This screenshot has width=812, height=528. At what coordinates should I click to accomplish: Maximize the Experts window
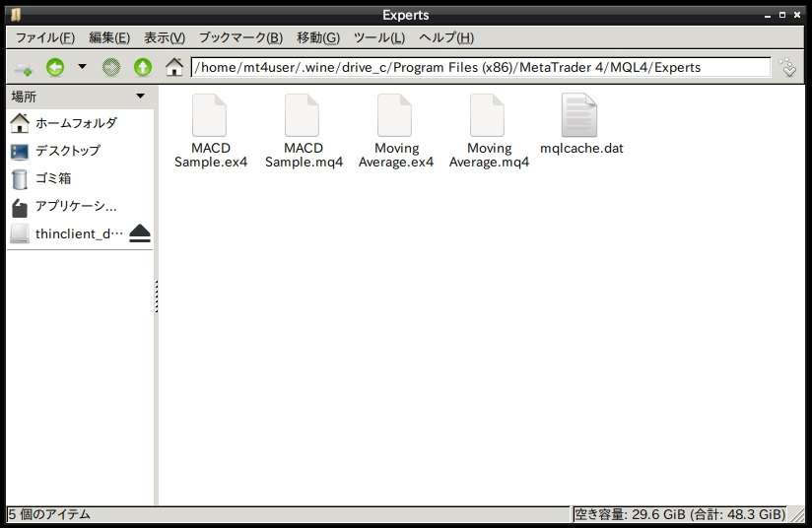pos(782,15)
